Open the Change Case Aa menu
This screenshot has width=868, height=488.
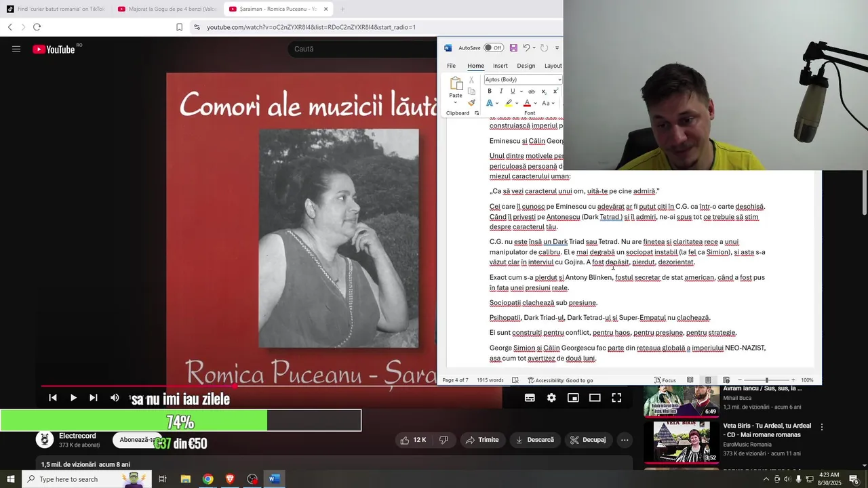point(547,103)
